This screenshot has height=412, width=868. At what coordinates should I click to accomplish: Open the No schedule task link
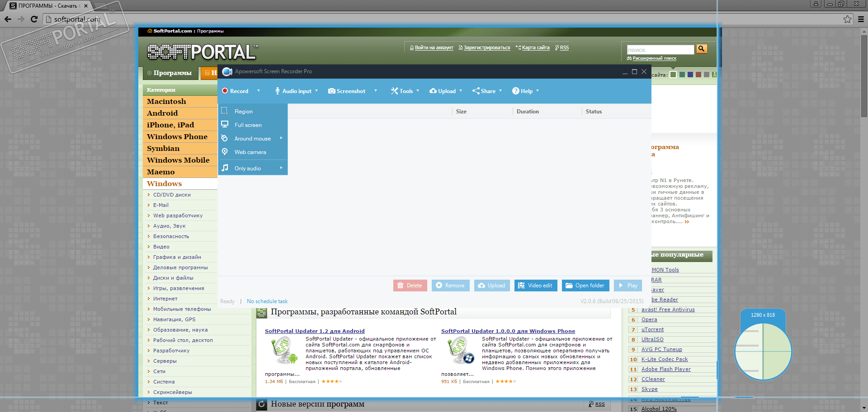tap(267, 301)
